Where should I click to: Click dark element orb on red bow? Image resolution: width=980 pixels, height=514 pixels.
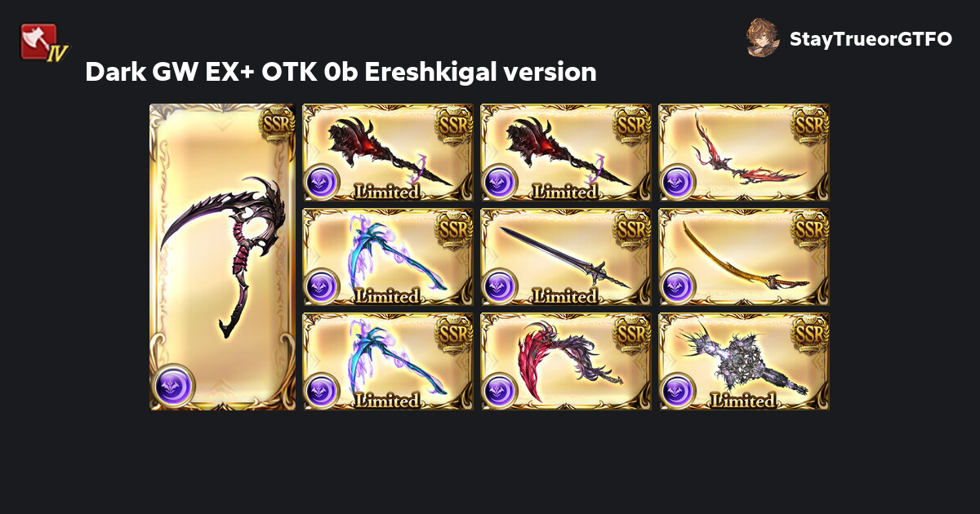coord(677,182)
